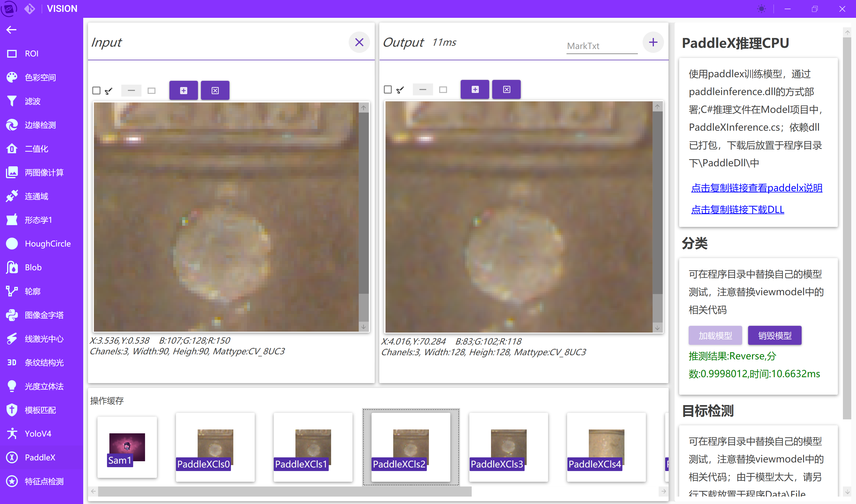Open the 模板匹配 menu item
The width and height of the screenshot is (856, 504).
[x=40, y=410]
